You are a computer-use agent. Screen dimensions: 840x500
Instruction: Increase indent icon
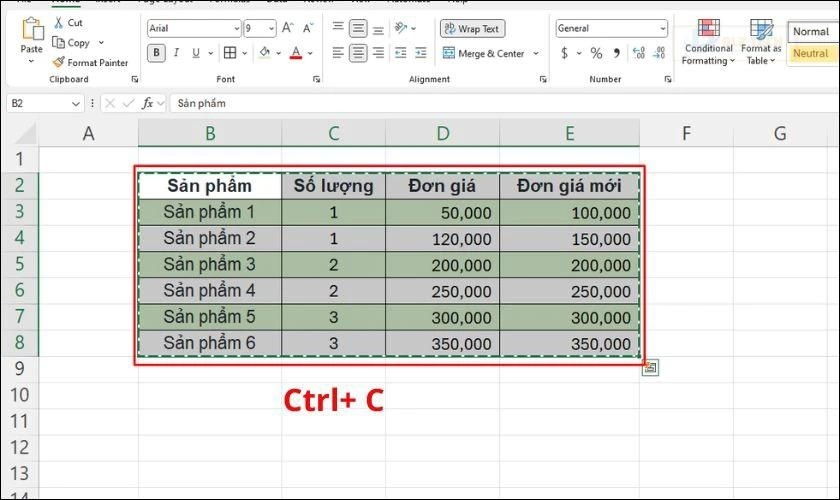[x=421, y=53]
